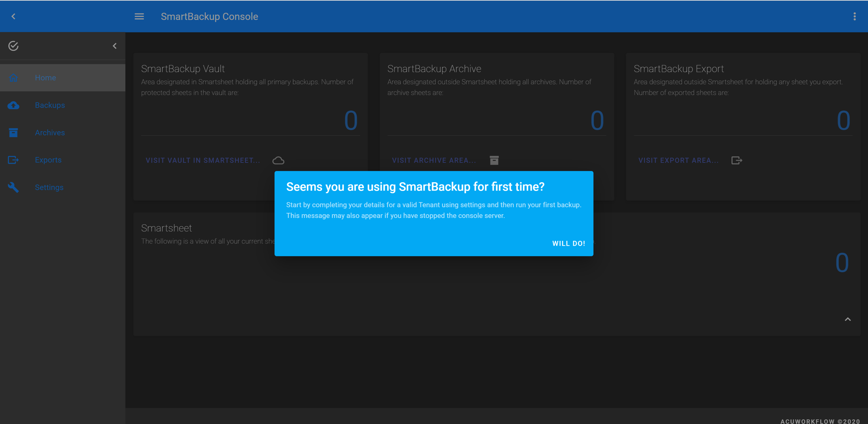
Task: Dismiss dialog with Will Do button
Action: point(569,243)
